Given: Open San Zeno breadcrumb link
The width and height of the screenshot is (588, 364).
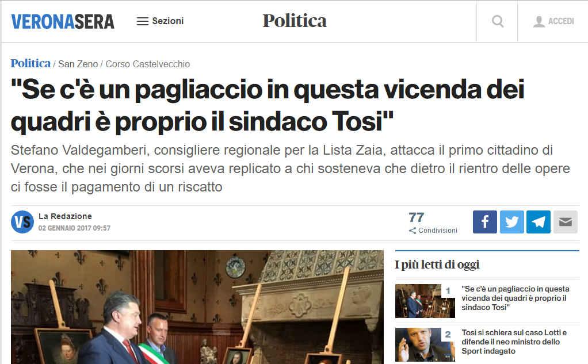Looking at the screenshot, I should (78, 64).
